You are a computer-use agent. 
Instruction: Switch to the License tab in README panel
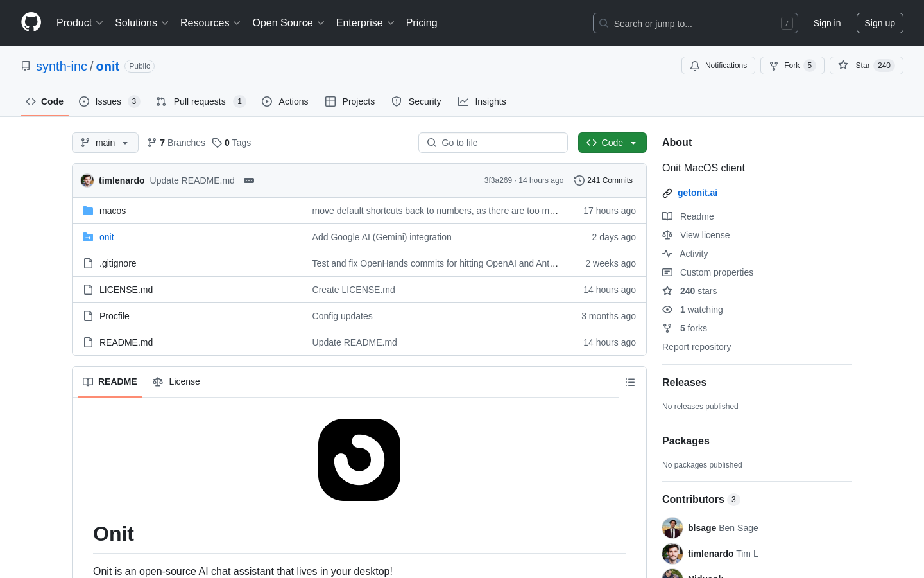pyautogui.click(x=176, y=381)
